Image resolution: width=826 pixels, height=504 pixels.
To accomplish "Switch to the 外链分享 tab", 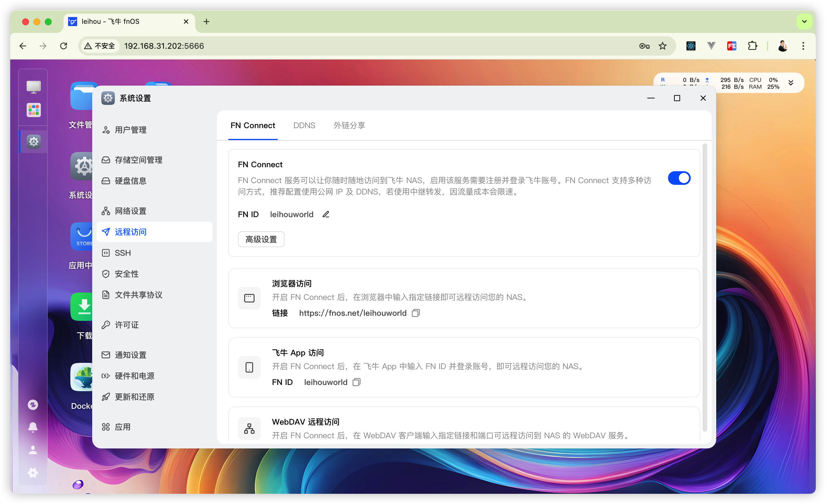I will click(349, 125).
